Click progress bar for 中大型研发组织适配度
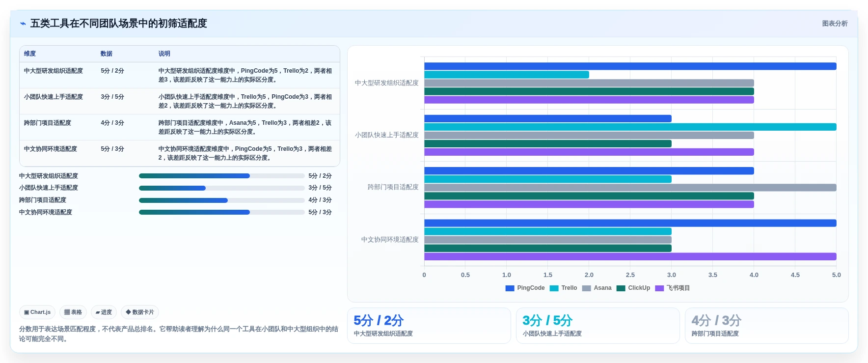 pyautogui.click(x=222, y=176)
